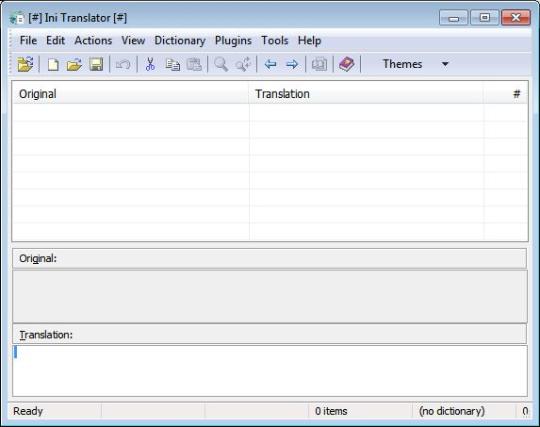
Task: Click the Themes toolbar label
Action: point(402,64)
